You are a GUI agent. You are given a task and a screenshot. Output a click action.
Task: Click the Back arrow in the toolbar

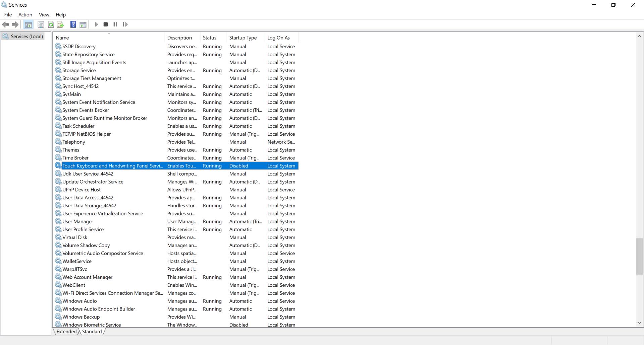pos(5,24)
